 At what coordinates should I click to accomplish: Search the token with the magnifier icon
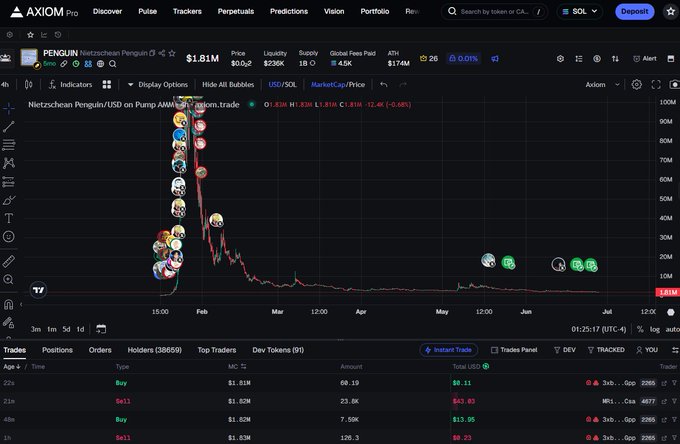112,64
